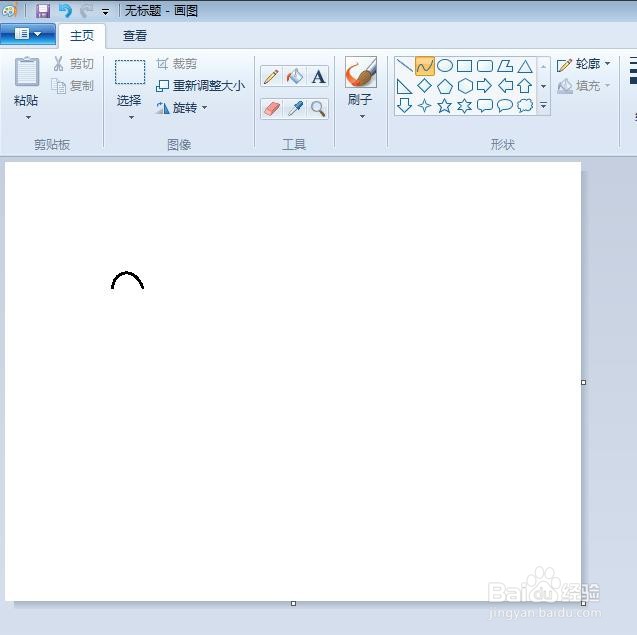Click the 裁剪 Crop button
This screenshot has width=637, height=635.
(177, 64)
